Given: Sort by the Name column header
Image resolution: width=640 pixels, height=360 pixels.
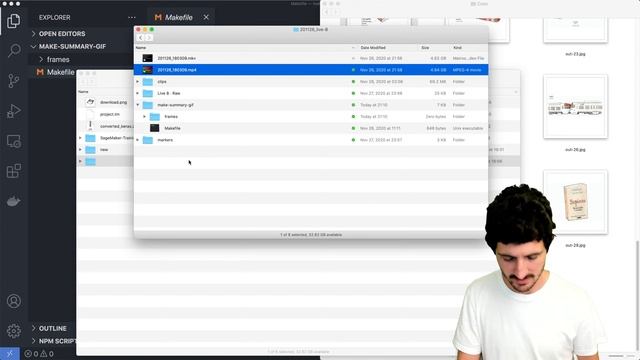Looking at the screenshot, I should click(141, 48).
